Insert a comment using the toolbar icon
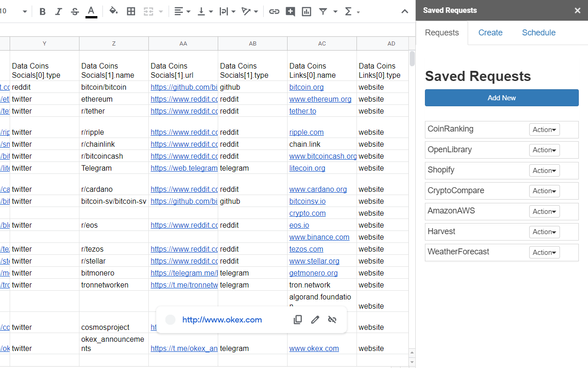 [x=290, y=11]
